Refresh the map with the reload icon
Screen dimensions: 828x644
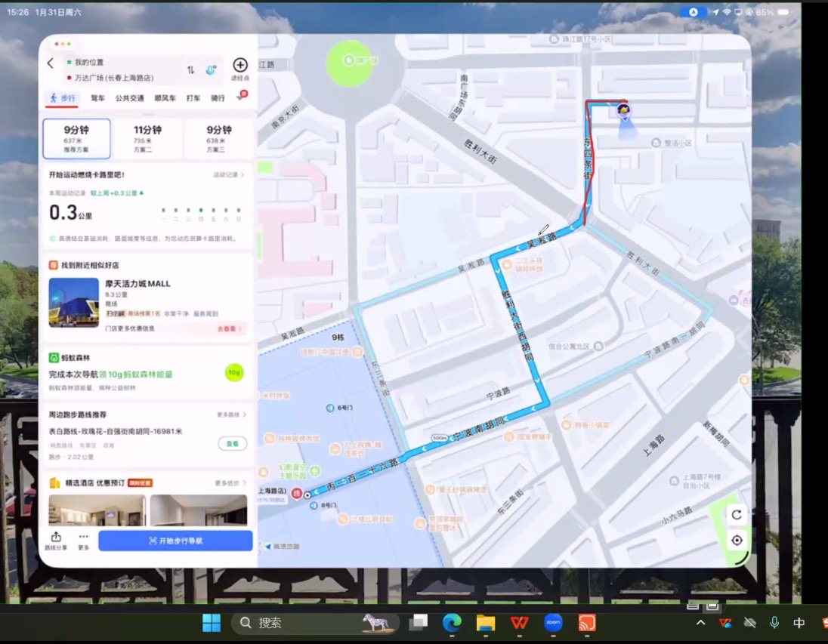(x=736, y=515)
